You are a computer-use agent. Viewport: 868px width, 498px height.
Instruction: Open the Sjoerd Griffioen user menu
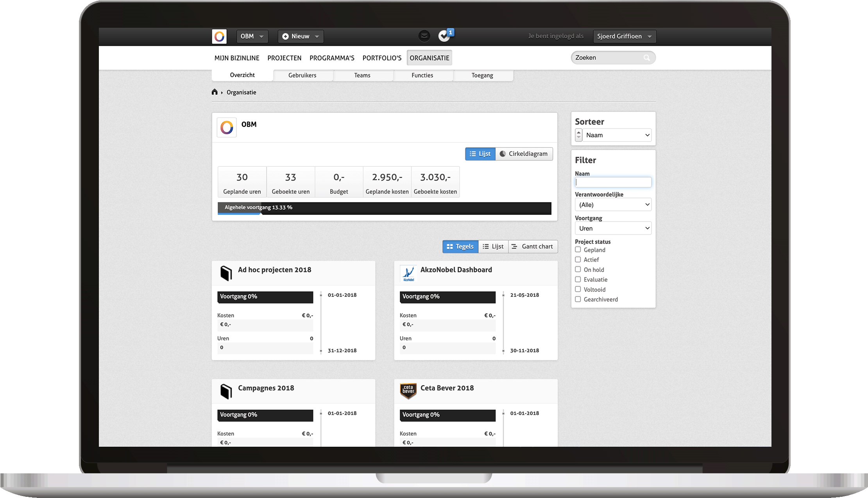point(624,36)
